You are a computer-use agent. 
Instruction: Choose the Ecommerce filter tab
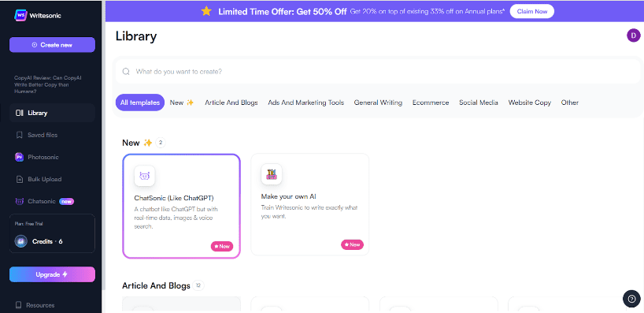[x=431, y=102]
